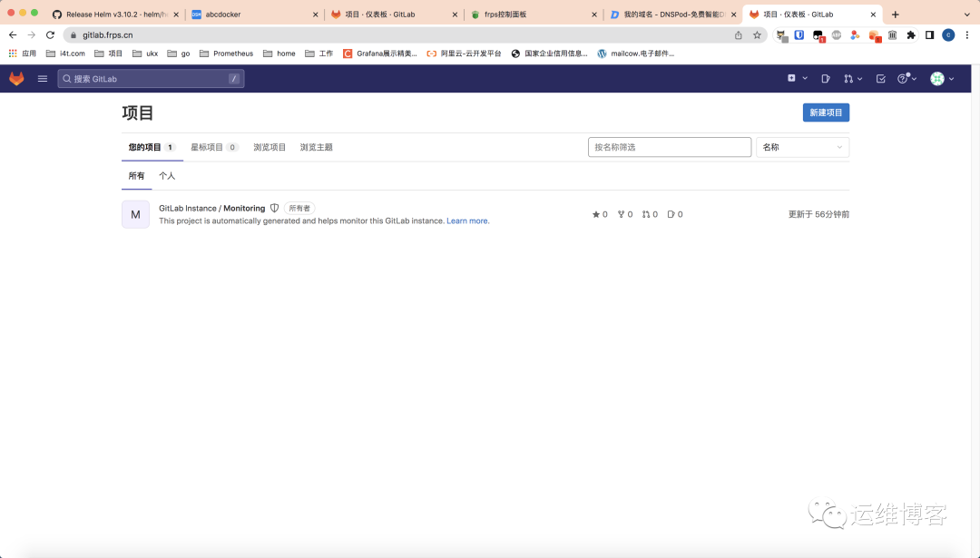Open a new browser tab
Screen dimensions: 980x558
[x=895, y=15]
